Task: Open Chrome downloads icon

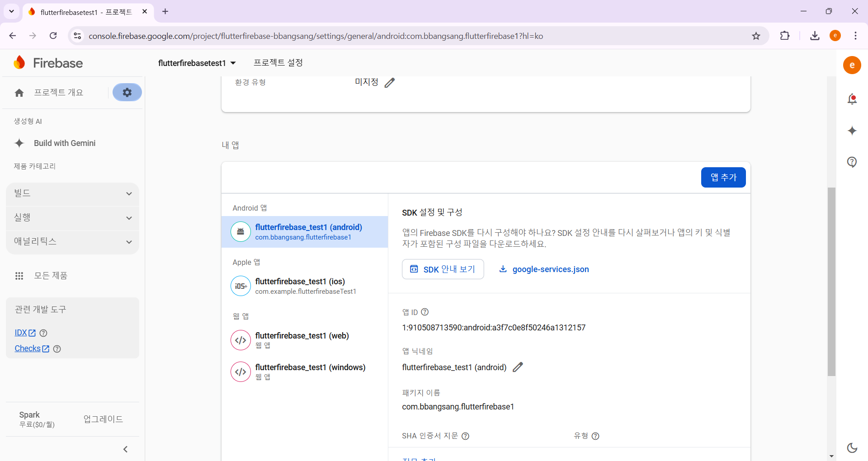Action: tap(815, 36)
